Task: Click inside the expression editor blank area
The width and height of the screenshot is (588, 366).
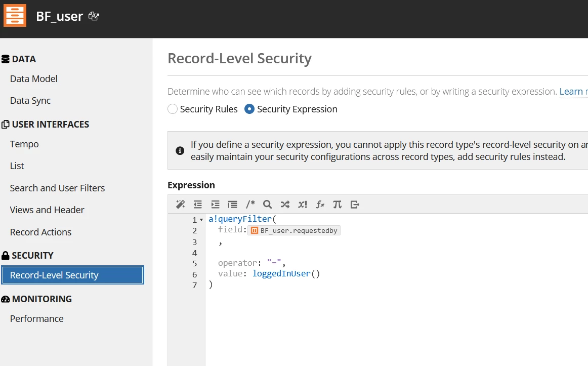Action: pos(396,326)
